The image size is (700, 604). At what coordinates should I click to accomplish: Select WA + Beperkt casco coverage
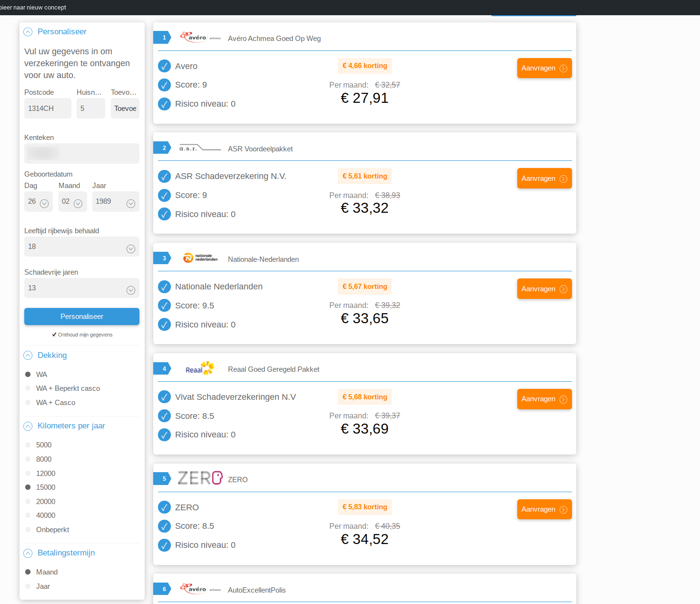(28, 388)
